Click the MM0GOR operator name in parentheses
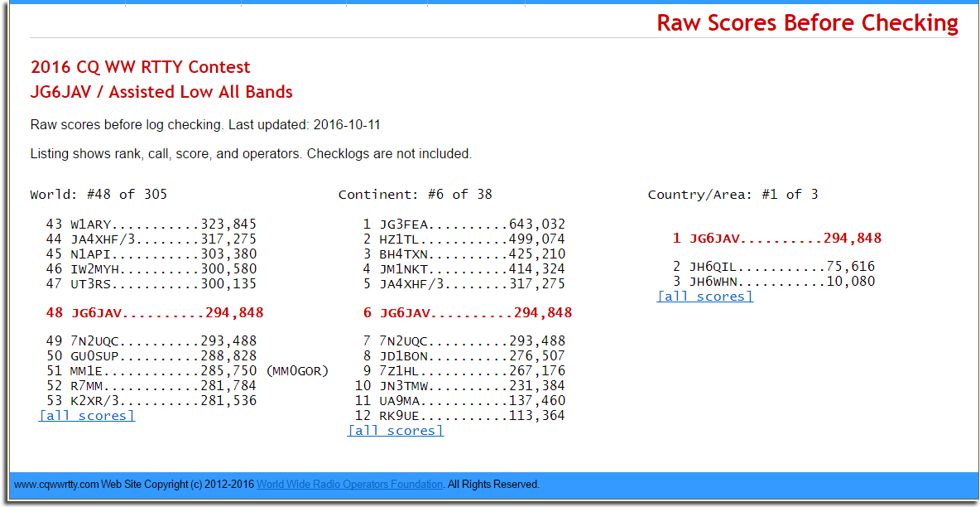980x507 pixels. [x=297, y=371]
